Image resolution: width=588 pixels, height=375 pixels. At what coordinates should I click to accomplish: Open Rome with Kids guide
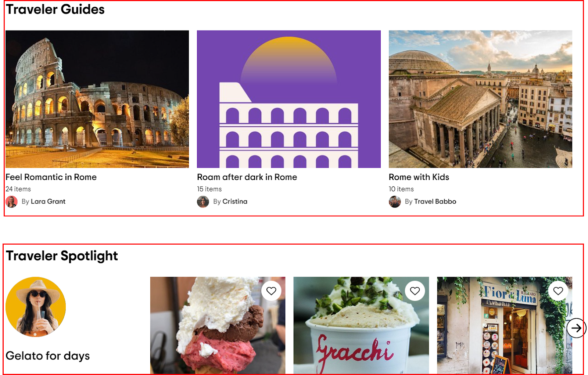pos(419,177)
